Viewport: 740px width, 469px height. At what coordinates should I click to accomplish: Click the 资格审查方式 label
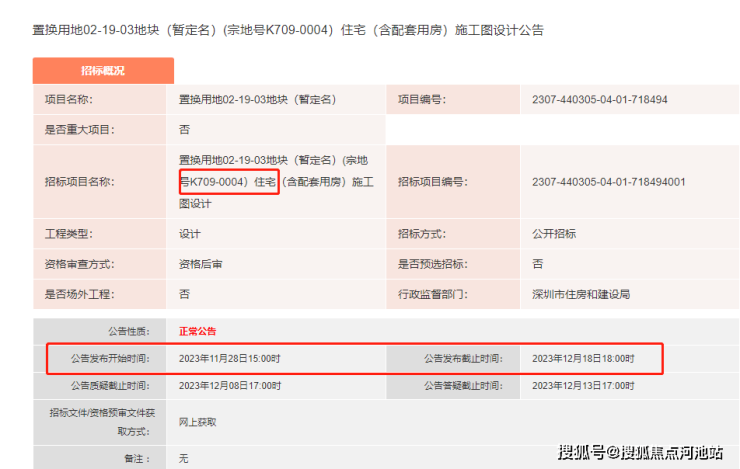click(80, 264)
